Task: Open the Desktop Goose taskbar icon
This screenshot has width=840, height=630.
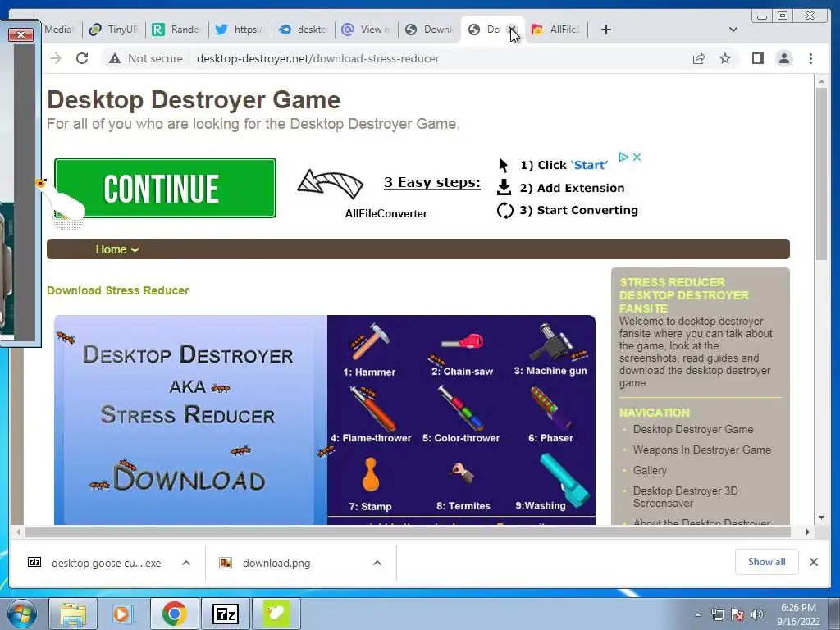Action: click(276, 614)
